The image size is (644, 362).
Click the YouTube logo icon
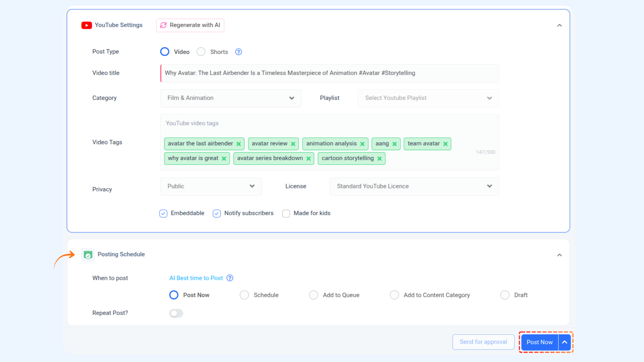[87, 25]
